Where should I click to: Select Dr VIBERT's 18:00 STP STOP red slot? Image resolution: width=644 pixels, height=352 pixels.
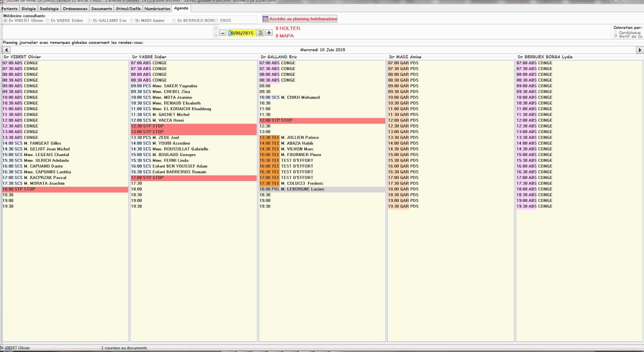click(x=65, y=189)
